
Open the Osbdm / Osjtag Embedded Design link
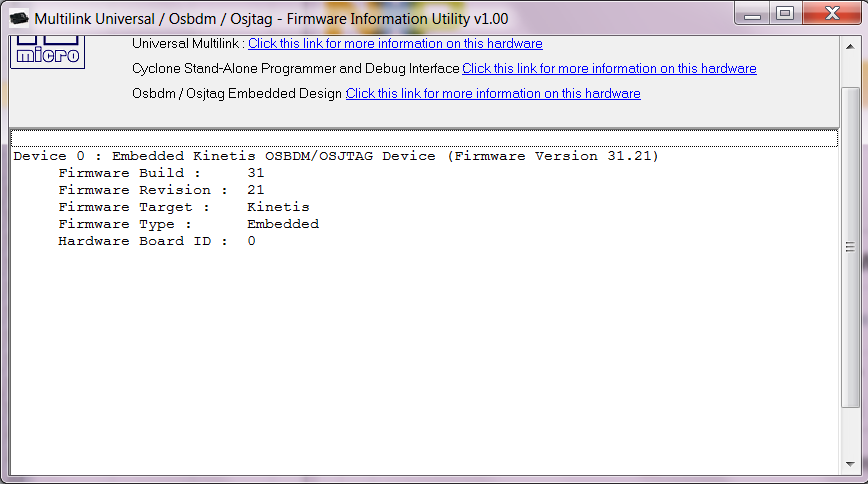[x=493, y=94]
